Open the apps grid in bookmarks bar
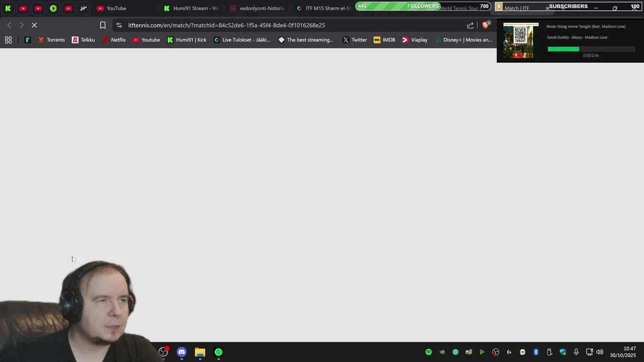This screenshot has height=362, width=644. [x=9, y=40]
